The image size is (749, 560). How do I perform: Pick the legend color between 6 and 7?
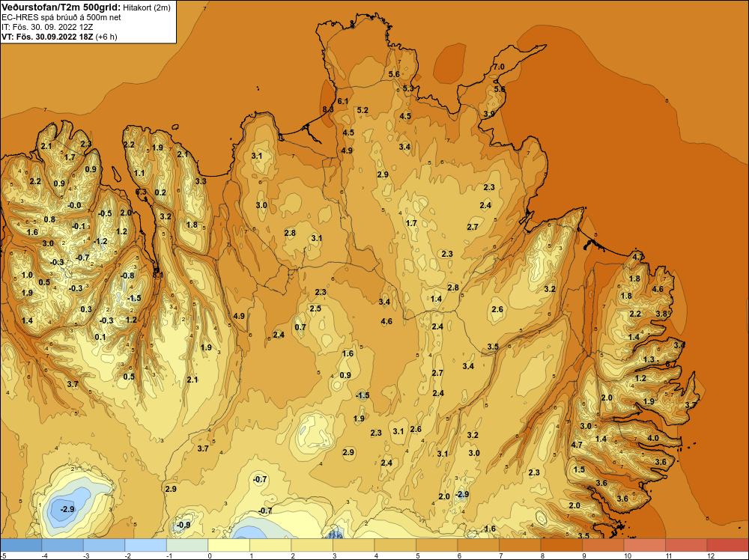click(478, 545)
